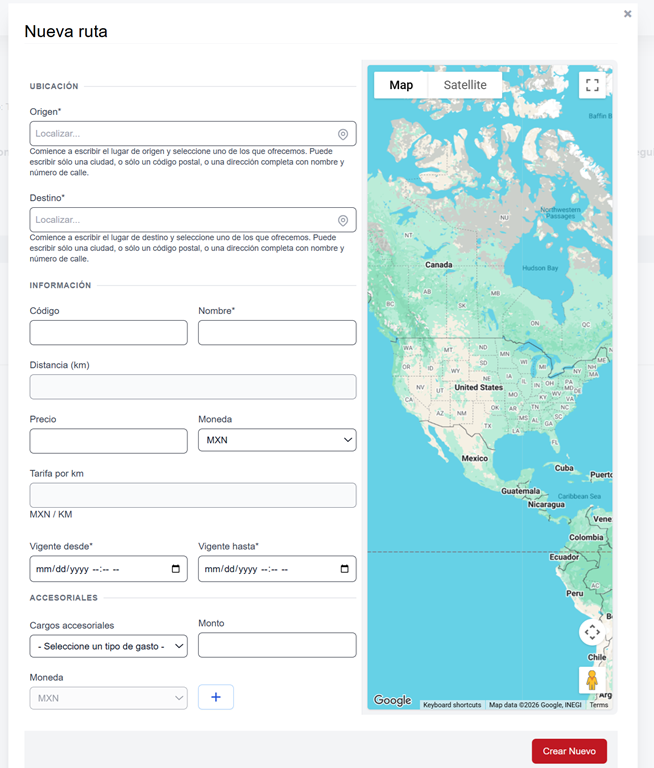Click the Map data ©2026 Google, INEGI text
The image size is (654, 768).
point(535,705)
